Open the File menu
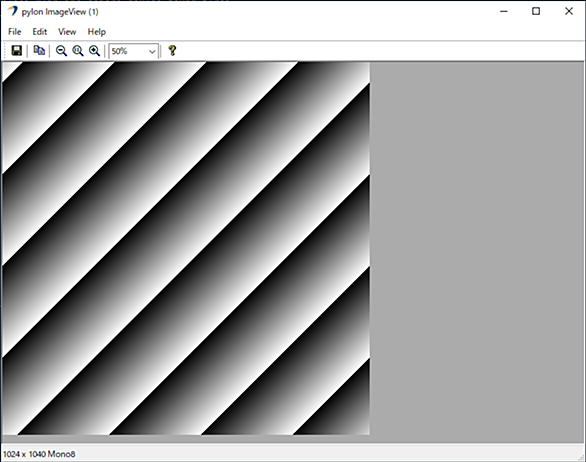 [15, 32]
